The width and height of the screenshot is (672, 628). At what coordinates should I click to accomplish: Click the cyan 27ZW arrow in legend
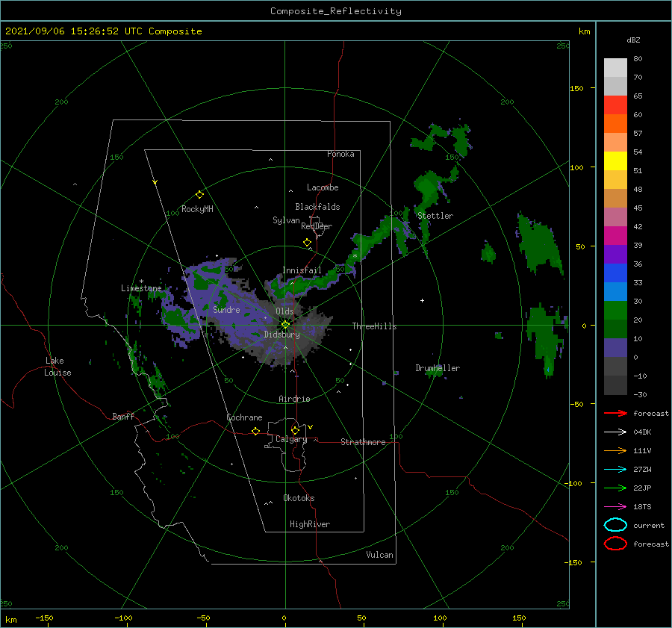pyautogui.click(x=615, y=470)
